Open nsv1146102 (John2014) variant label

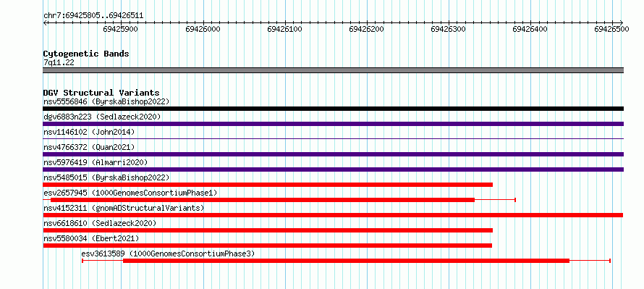(x=89, y=132)
